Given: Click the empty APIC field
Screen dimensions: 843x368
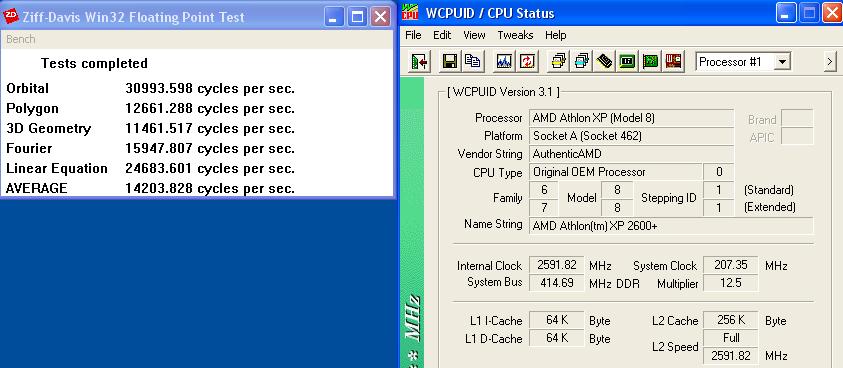Looking at the screenshot, I should click(x=797, y=137).
